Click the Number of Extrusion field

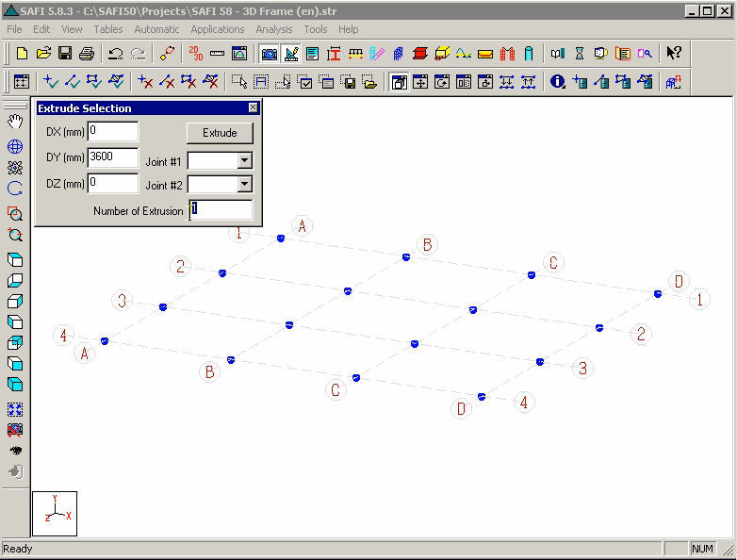pyautogui.click(x=221, y=209)
